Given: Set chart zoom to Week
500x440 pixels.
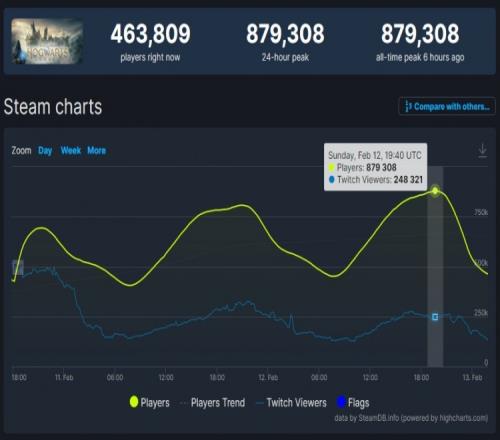Looking at the screenshot, I should [71, 151].
